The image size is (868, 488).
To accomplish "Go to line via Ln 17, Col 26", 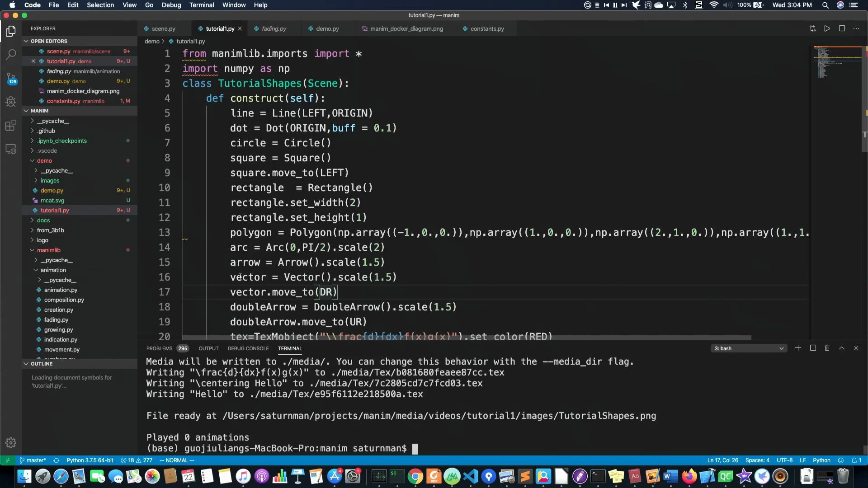I will click(722, 460).
